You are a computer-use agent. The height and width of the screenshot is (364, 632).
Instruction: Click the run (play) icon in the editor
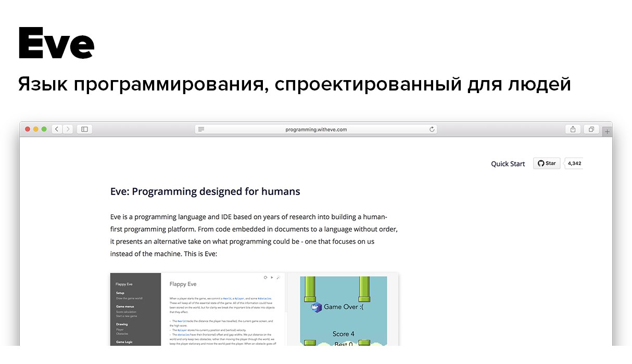pos(272,278)
